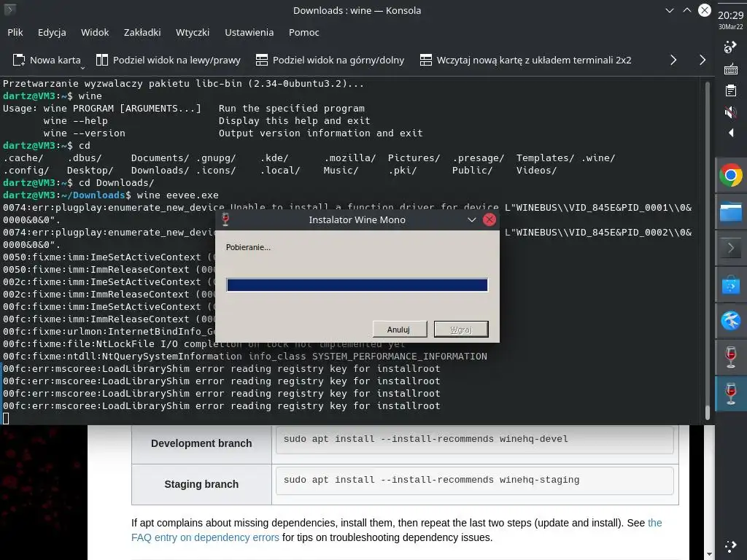
Task: Click the winehq-devel install command box
Action: tap(474, 439)
